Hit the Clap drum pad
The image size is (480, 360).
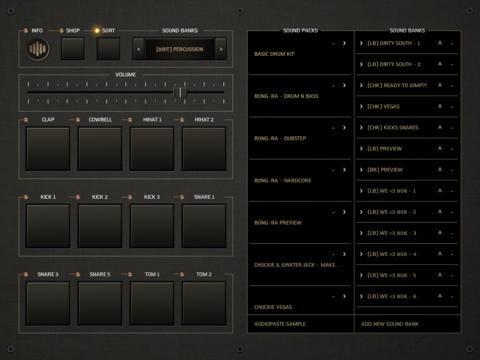point(48,149)
